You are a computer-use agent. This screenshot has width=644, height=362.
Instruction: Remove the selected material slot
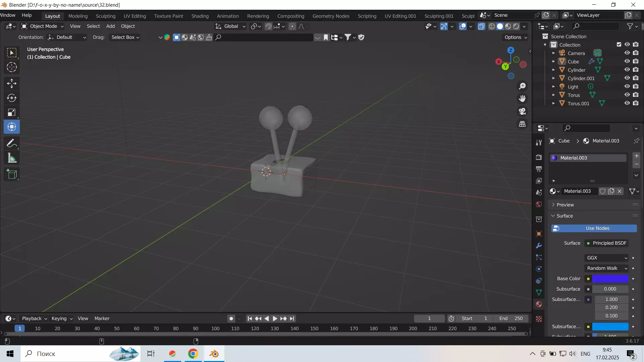[x=636, y=164]
